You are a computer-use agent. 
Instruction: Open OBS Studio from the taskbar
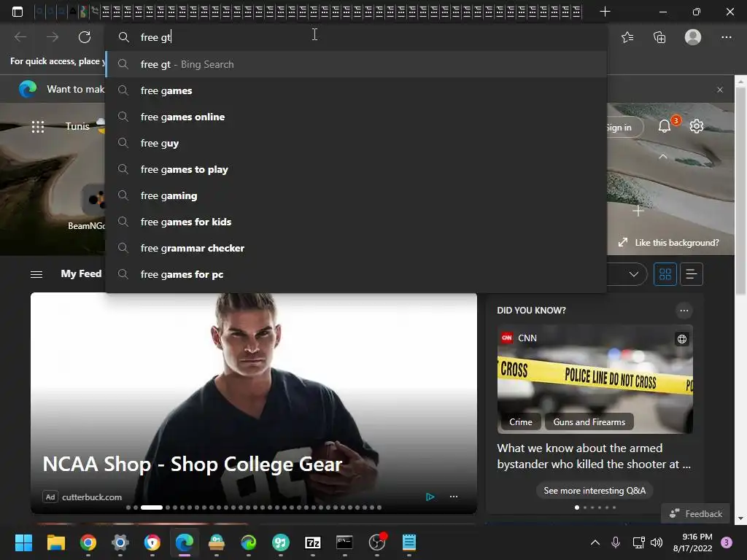(377, 542)
